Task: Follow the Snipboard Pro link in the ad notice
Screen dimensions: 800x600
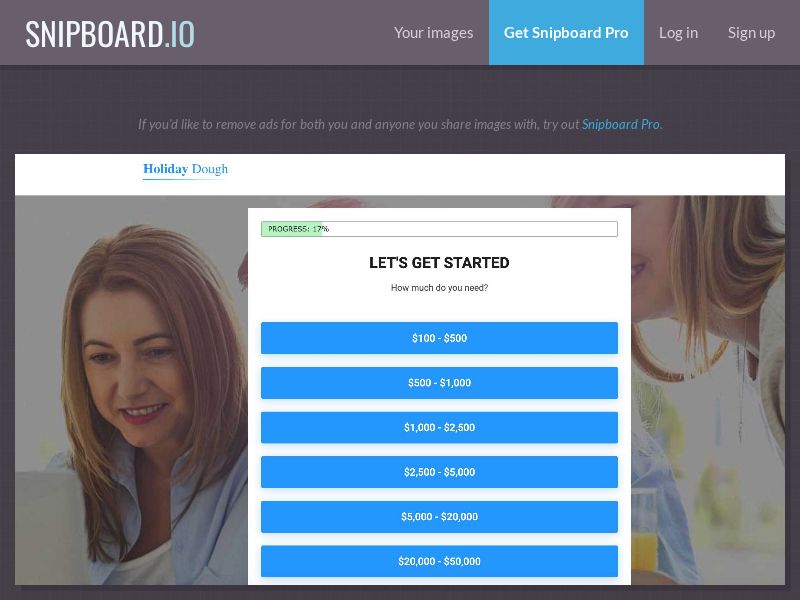Action: tap(620, 125)
